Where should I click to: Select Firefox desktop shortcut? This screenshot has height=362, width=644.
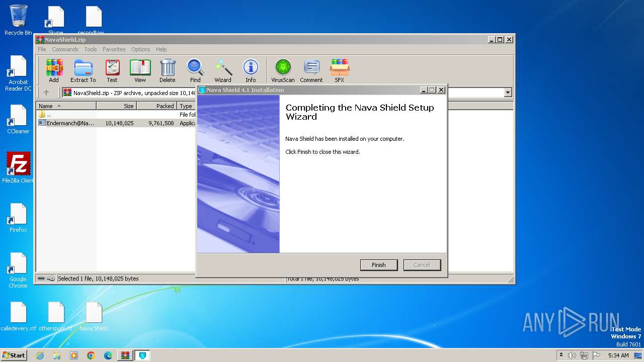(x=18, y=218)
